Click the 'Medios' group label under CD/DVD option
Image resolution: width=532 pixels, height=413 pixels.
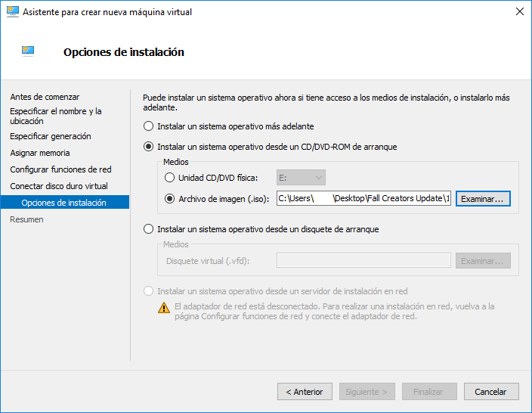click(x=176, y=162)
